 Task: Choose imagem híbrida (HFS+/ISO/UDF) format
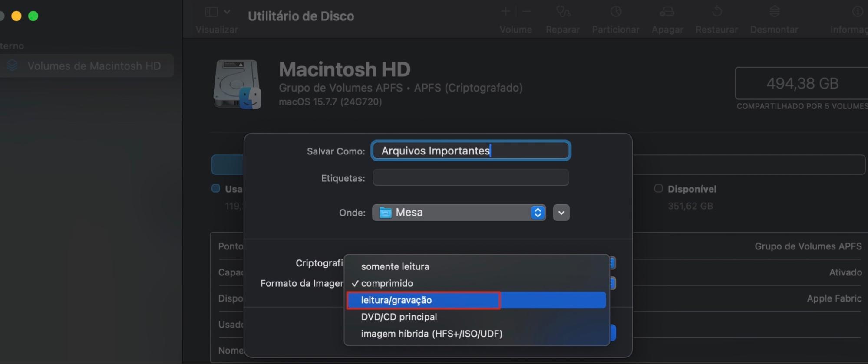tap(476, 334)
